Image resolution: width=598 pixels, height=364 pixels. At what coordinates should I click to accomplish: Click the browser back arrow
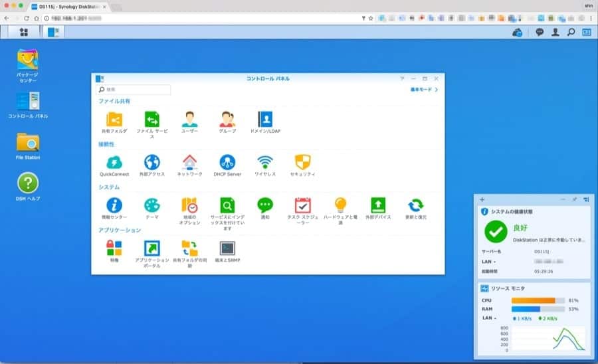click(x=7, y=18)
